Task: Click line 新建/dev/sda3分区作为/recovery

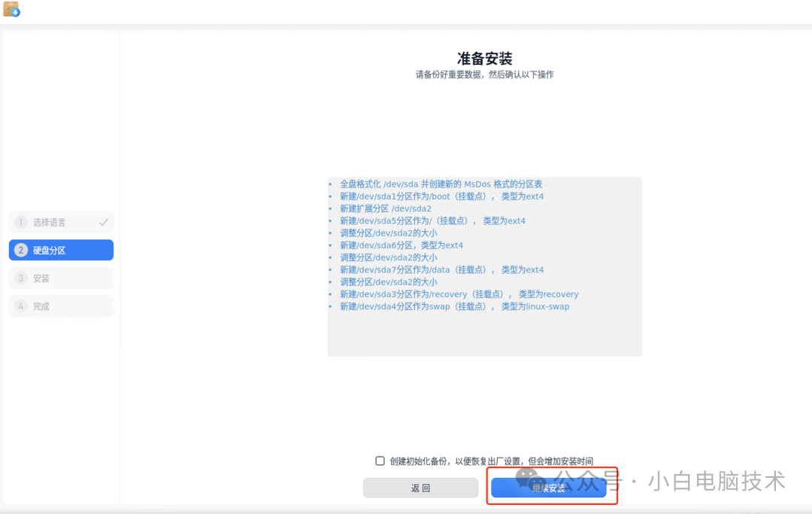Action: click(x=459, y=294)
